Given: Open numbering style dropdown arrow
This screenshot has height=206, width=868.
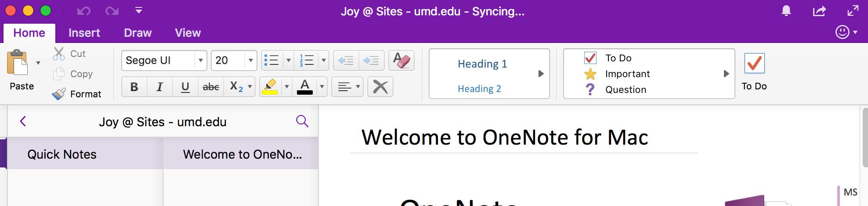Looking at the screenshot, I should [x=324, y=60].
